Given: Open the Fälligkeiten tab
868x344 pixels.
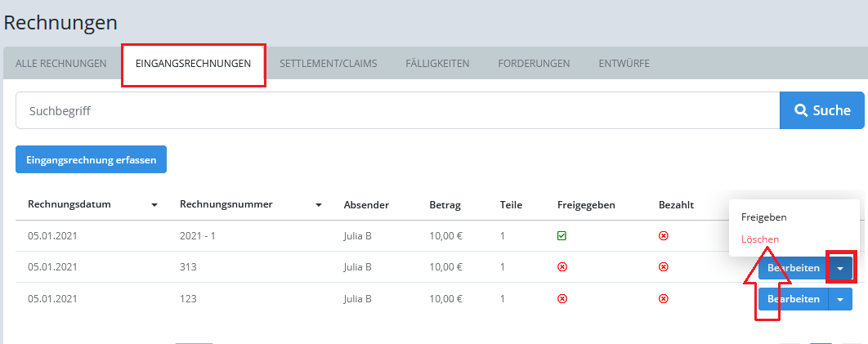Looking at the screenshot, I should 437,64.
